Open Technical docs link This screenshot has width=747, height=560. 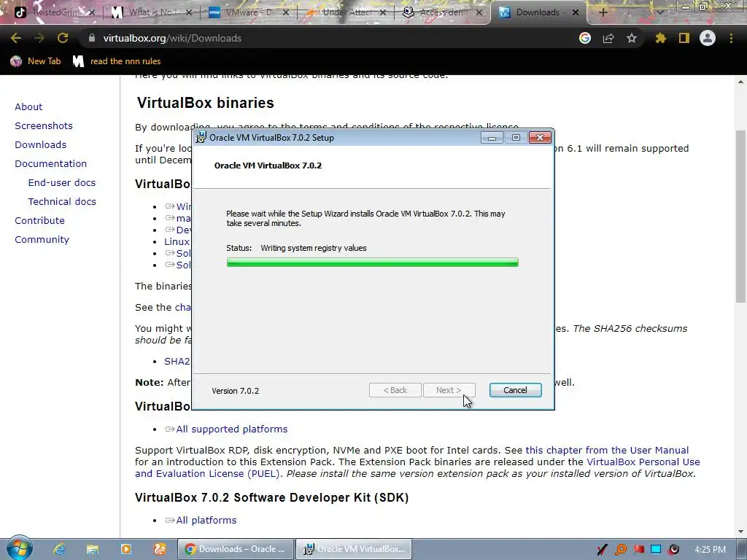[x=62, y=202]
